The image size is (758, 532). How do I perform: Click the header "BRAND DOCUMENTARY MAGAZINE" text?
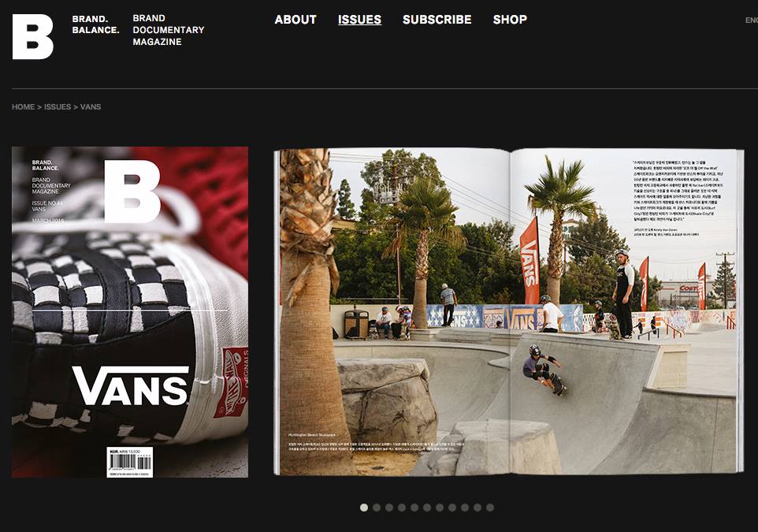169,30
